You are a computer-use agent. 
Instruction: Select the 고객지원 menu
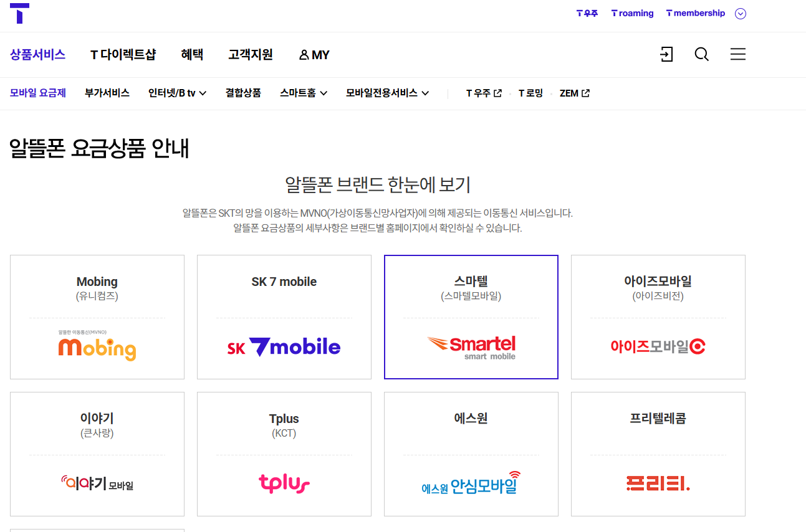tap(251, 54)
